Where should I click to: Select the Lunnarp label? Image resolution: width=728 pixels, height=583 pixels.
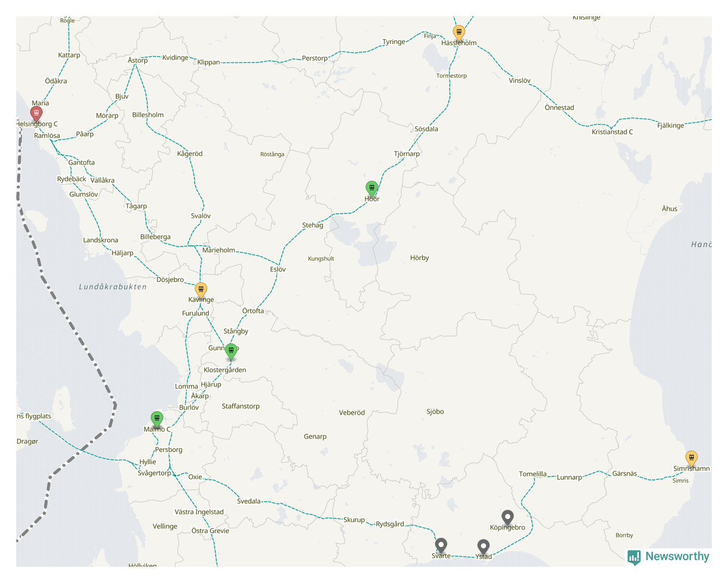569,478
